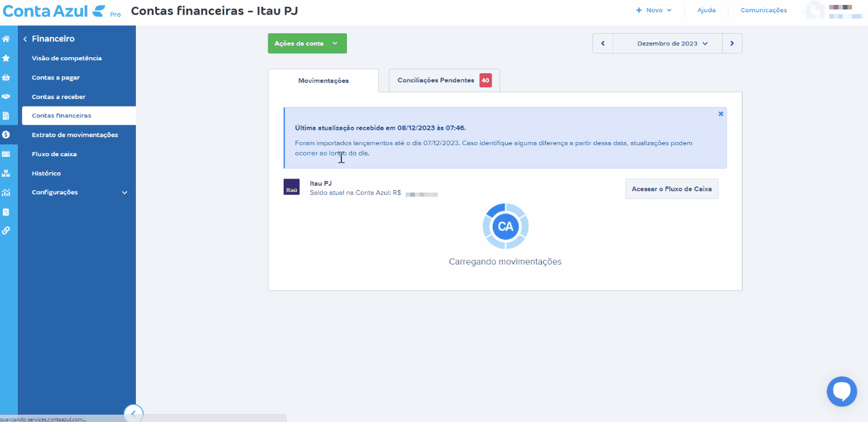868x422 pixels.
Task: Open the shopping basket icon in the sidebar
Action: click(6, 78)
